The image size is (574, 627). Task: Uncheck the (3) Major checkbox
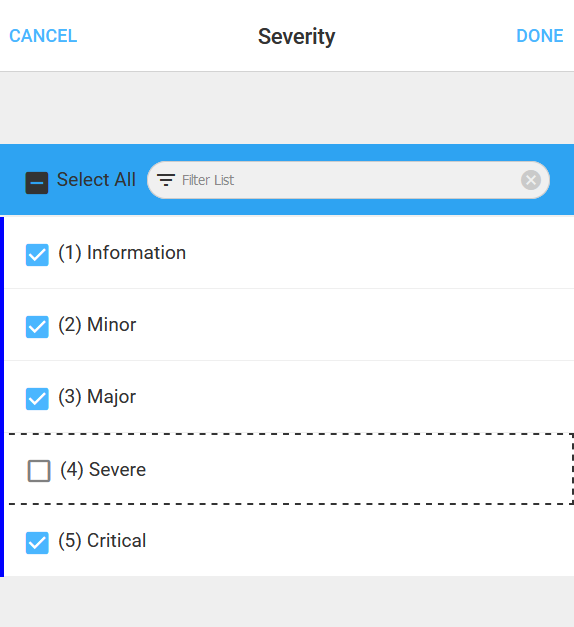[37, 399]
